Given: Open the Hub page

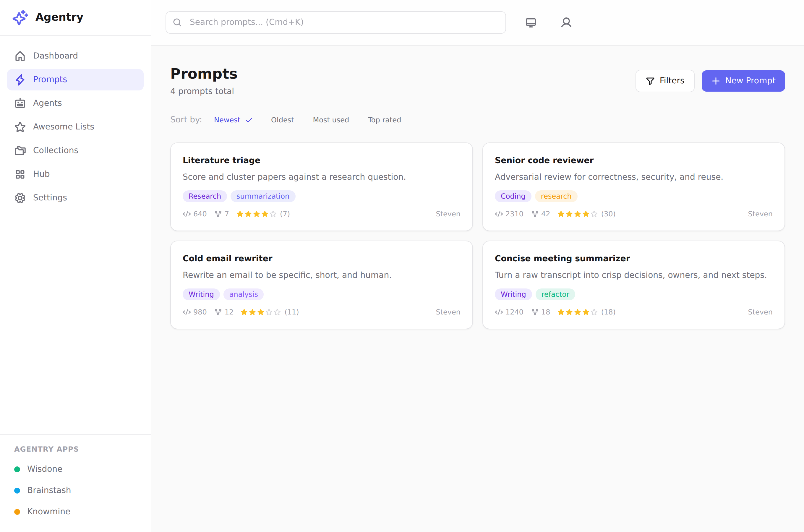Looking at the screenshot, I should [x=75, y=174].
